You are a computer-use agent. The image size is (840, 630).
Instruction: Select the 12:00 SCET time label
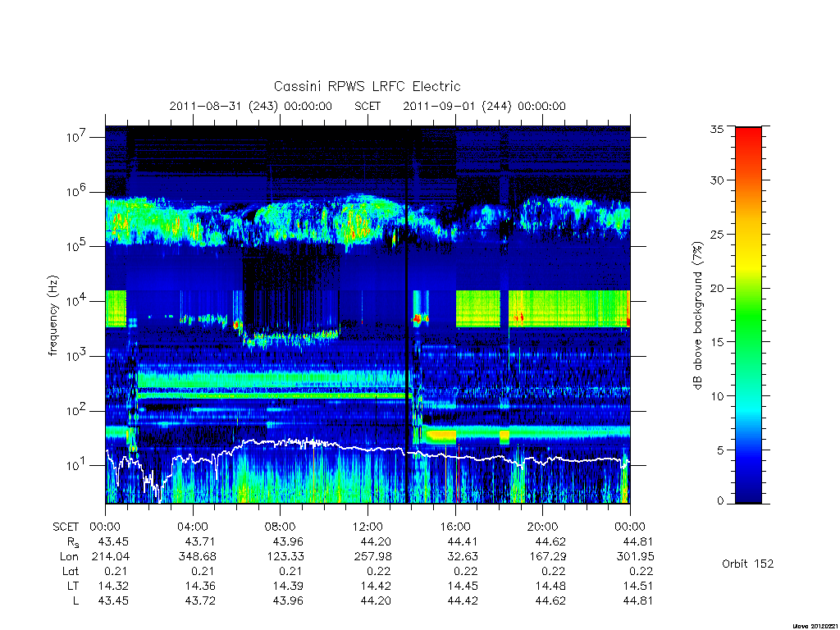pos(368,527)
